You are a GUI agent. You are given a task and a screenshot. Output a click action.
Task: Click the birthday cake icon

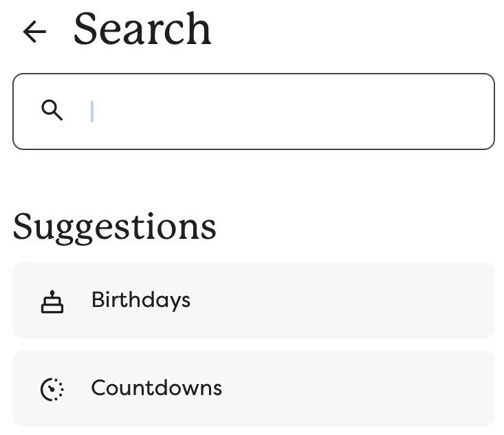[52, 301]
